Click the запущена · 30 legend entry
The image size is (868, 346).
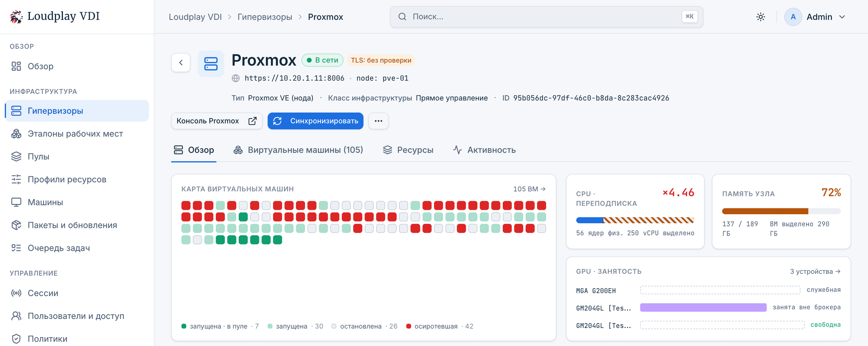click(295, 326)
